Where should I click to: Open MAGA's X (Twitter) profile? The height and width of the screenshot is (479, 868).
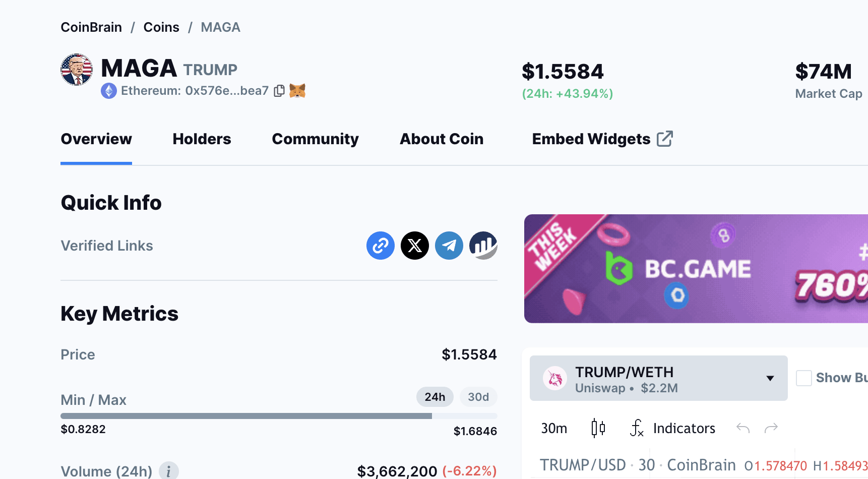click(x=415, y=246)
